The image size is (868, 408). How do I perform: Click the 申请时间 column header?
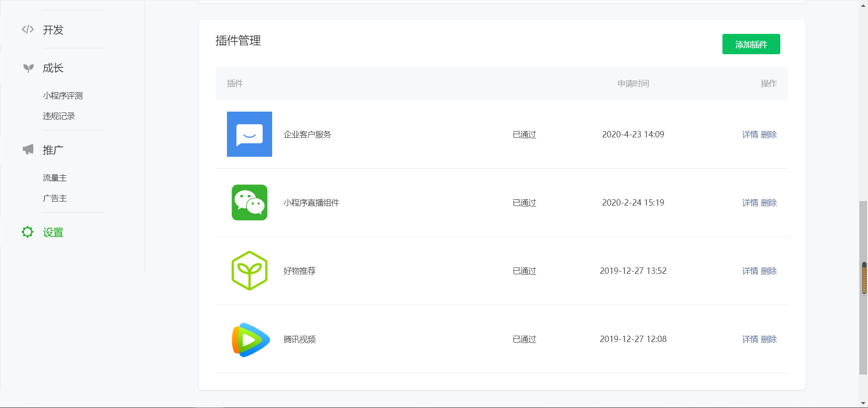[x=633, y=84]
